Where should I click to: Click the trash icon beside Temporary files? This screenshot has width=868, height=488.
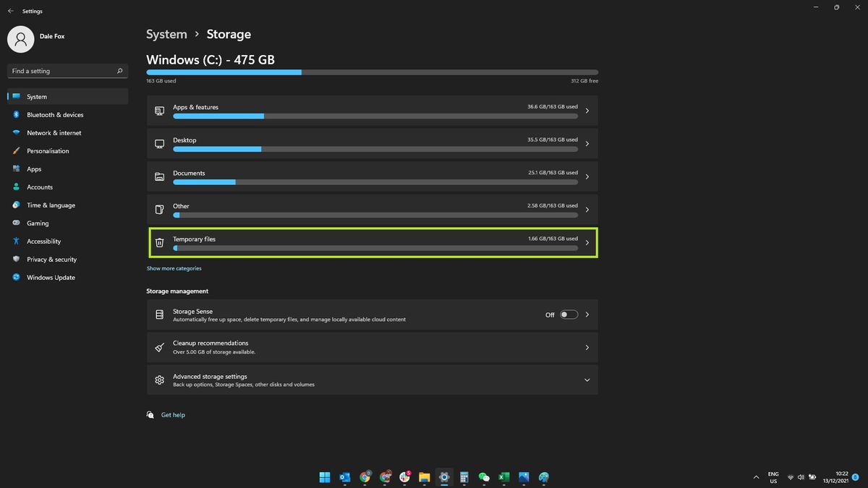coord(160,242)
